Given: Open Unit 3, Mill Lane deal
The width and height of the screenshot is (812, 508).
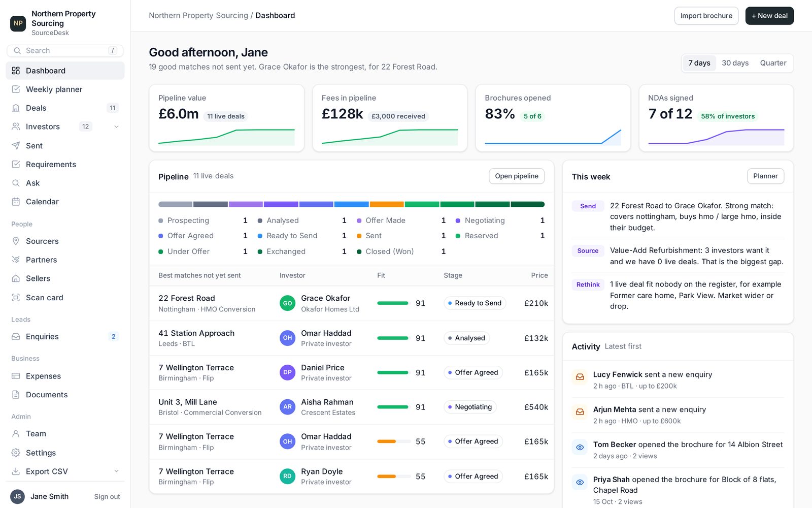Looking at the screenshot, I should (x=188, y=402).
